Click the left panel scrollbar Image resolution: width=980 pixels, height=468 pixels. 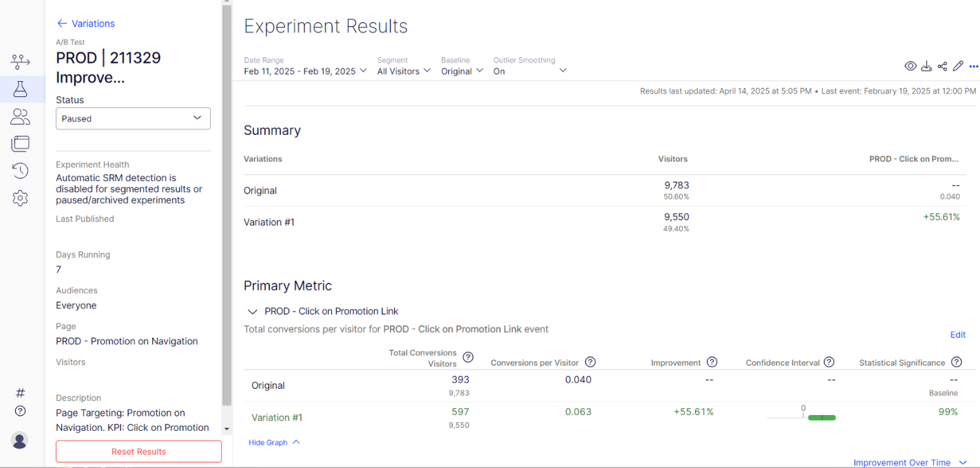pos(227,206)
